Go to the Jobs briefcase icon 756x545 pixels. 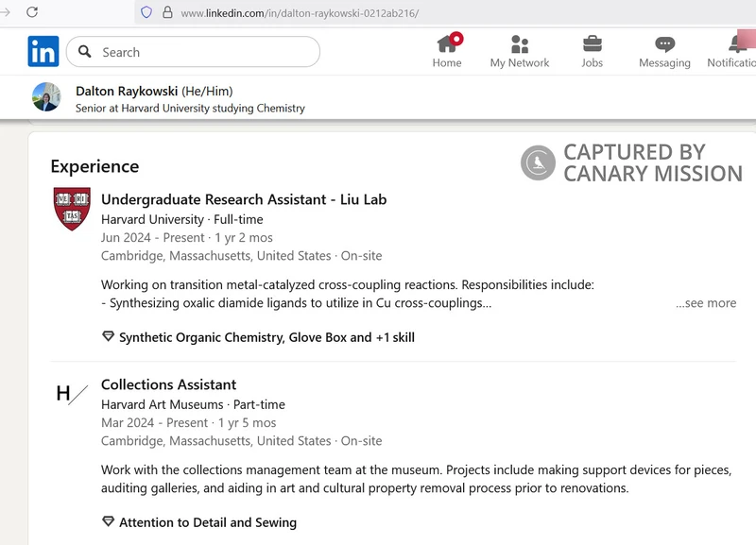(592, 43)
